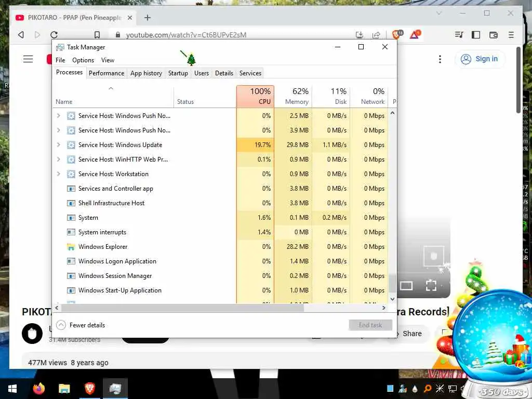Click the install app icon in address bar
The height and width of the screenshot is (399, 532).
[360, 35]
